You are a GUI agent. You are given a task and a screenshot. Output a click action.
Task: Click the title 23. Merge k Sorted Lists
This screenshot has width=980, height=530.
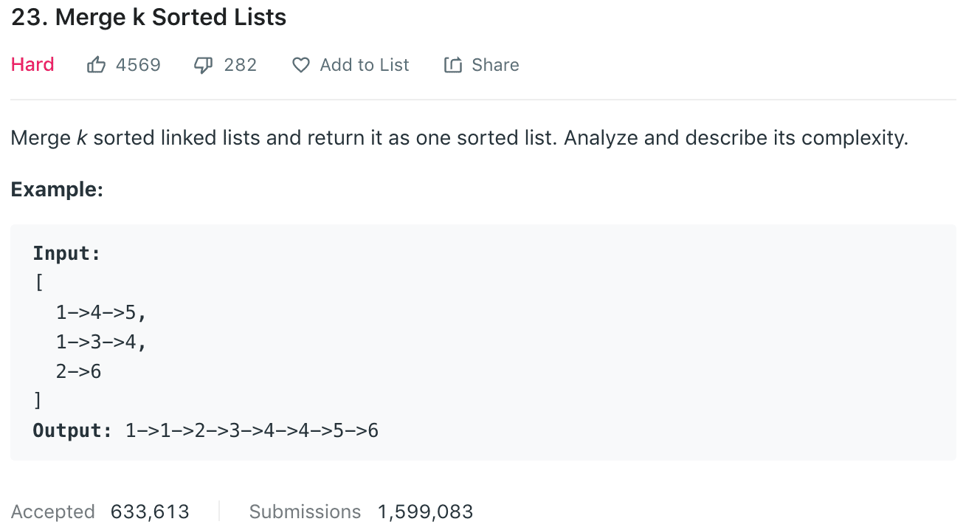(x=148, y=18)
